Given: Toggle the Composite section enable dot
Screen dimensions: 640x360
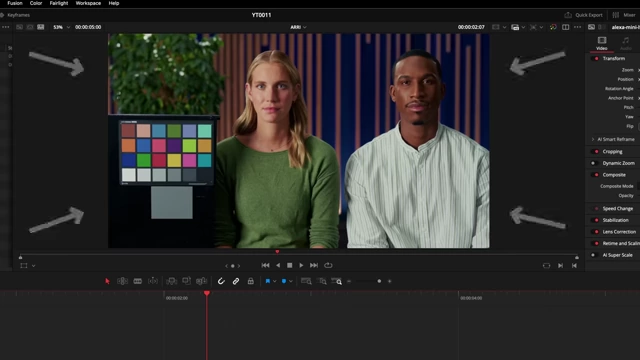Looking at the screenshot, I should tap(596, 175).
